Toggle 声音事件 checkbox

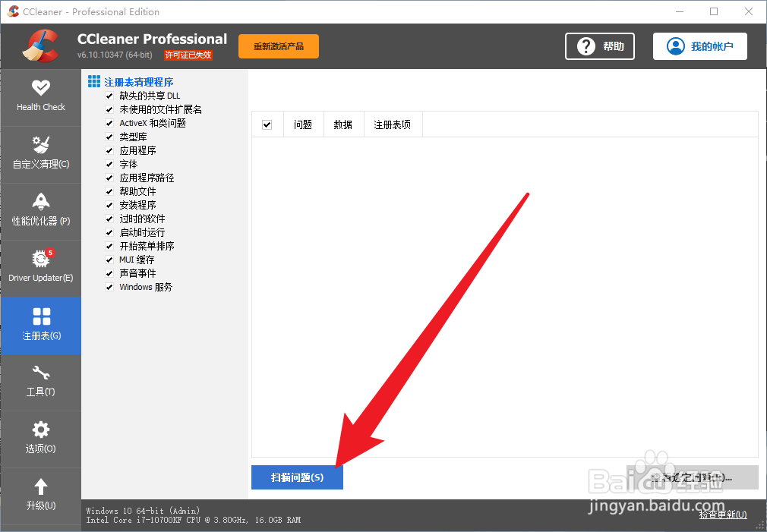click(x=109, y=273)
